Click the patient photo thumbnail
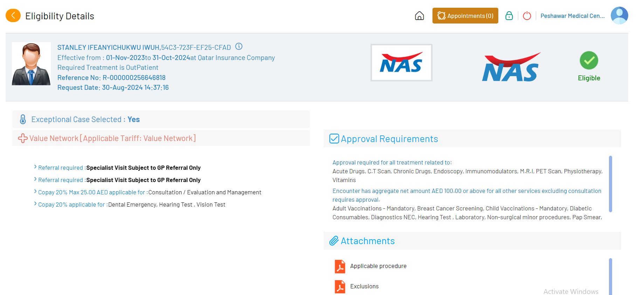Image resolution: width=644 pixels, height=295 pixels. [x=31, y=64]
